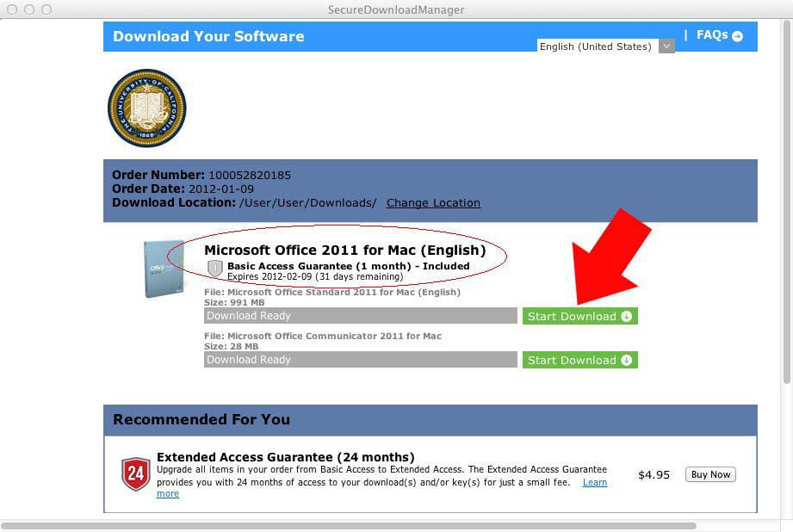The width and height of the screenshot is (793, 532).
Task: Click the Extended Access Guarantee heading
Action: pos(286,457)
